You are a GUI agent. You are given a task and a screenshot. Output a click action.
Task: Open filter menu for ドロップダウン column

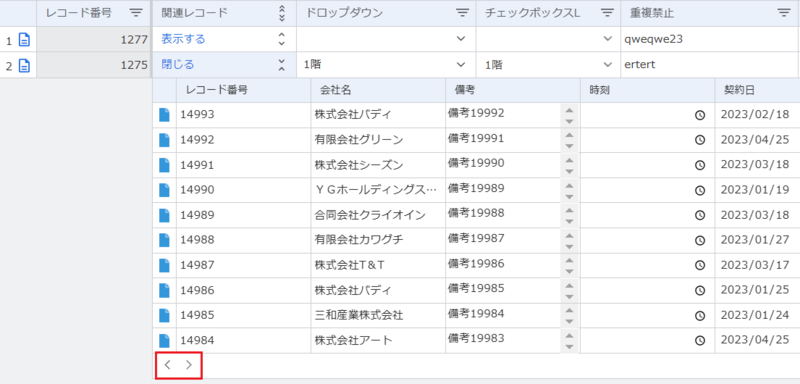pyautogui.click(x=462, y=13)
